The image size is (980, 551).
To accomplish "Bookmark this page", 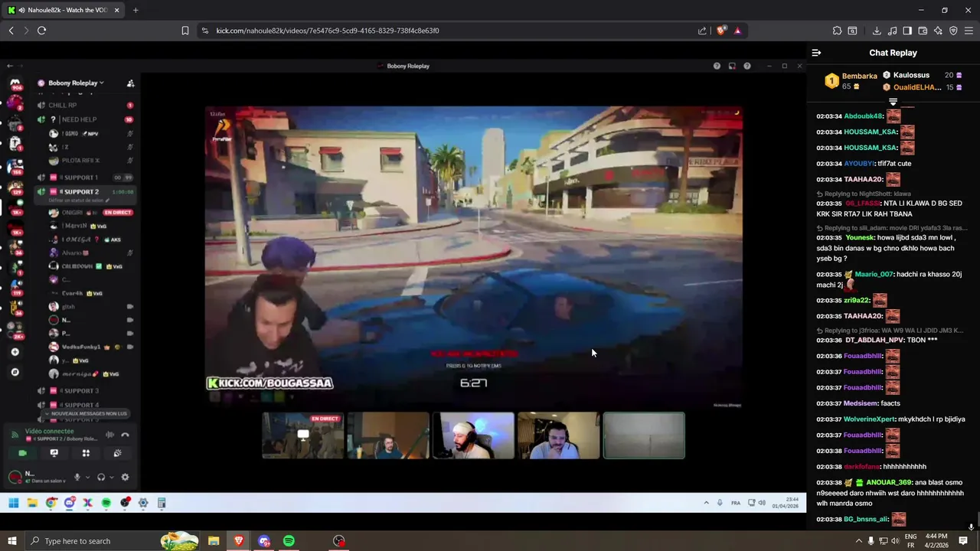I will click(185, 31).
